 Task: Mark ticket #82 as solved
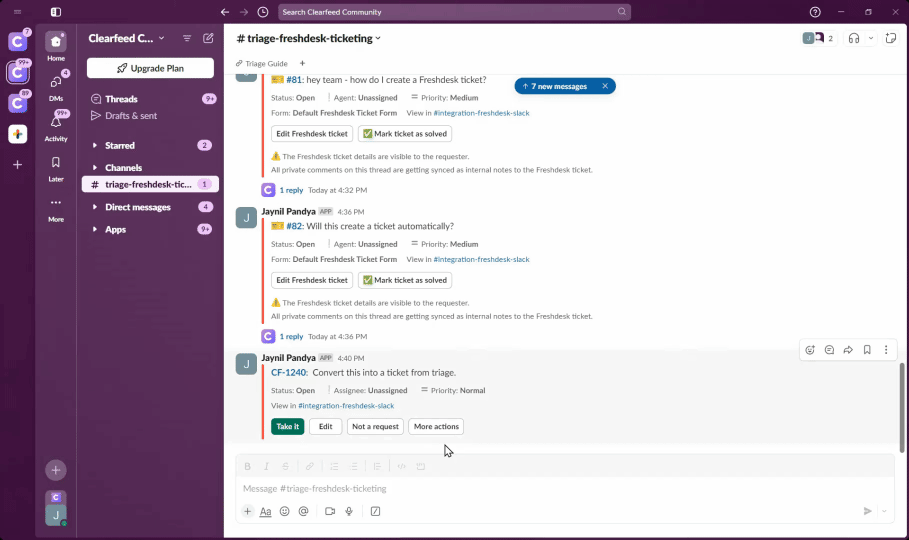(405, 280)
